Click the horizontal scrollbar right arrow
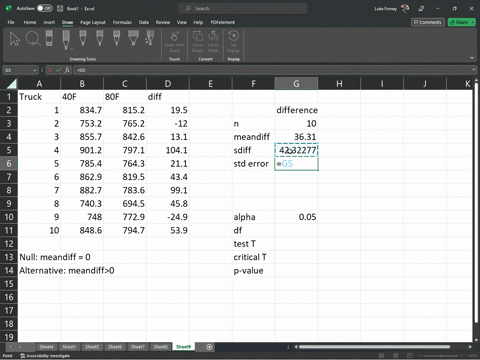Screen dimensions: 480x360 (470, 347)
